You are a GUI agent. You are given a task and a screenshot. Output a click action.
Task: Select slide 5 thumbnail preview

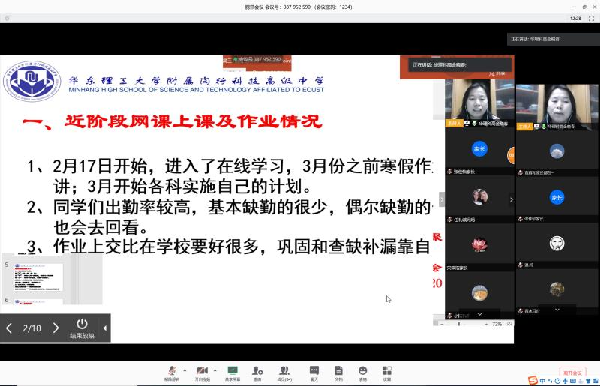click(x=38, y=277)
